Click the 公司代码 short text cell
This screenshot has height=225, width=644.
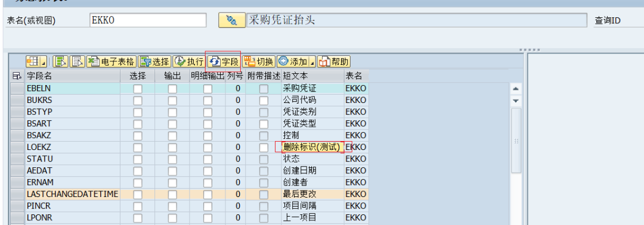pyautogui.click(x=312, y=101)
